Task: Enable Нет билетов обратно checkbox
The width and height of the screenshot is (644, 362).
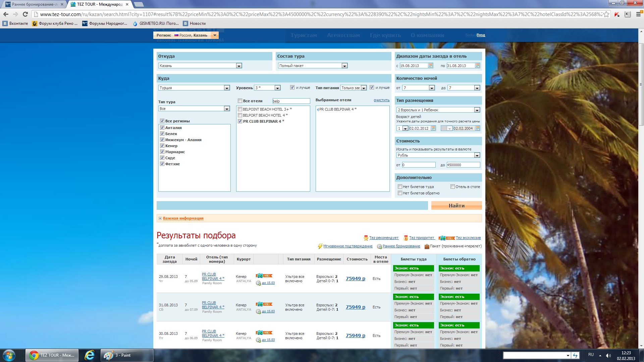Action: pos(400,193)
